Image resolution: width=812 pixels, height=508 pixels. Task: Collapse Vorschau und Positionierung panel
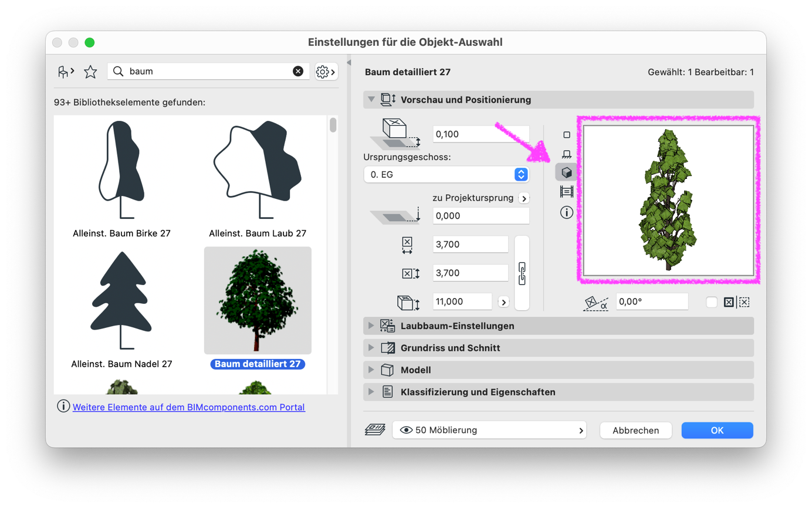[x=371, y=100]
